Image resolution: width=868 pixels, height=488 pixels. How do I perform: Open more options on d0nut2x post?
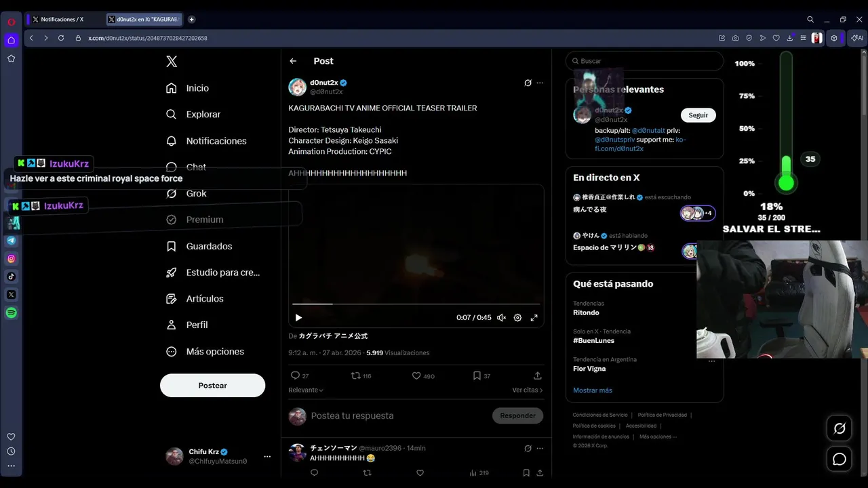point(540,83)
